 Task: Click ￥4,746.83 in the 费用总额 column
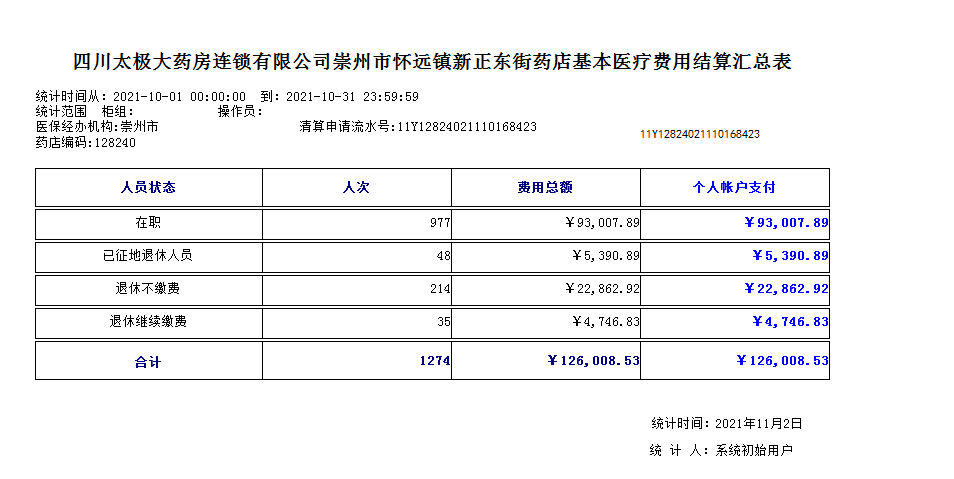coord(605,322)
